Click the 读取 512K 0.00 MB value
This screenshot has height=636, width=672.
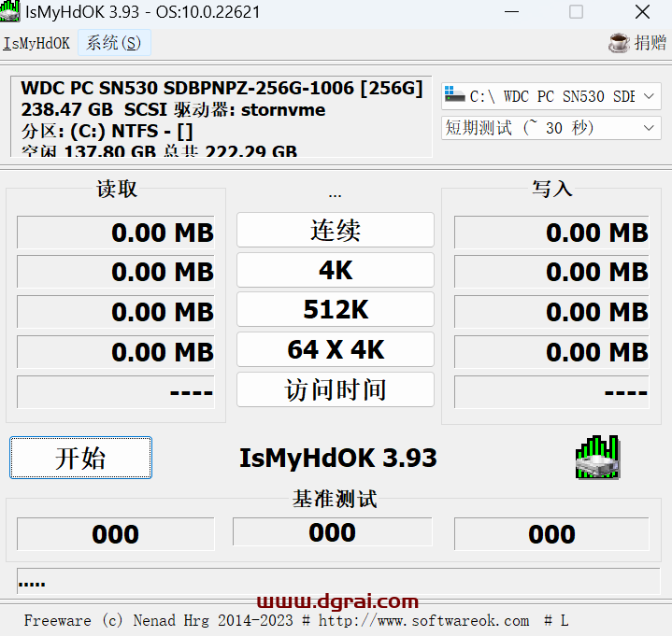116,312
